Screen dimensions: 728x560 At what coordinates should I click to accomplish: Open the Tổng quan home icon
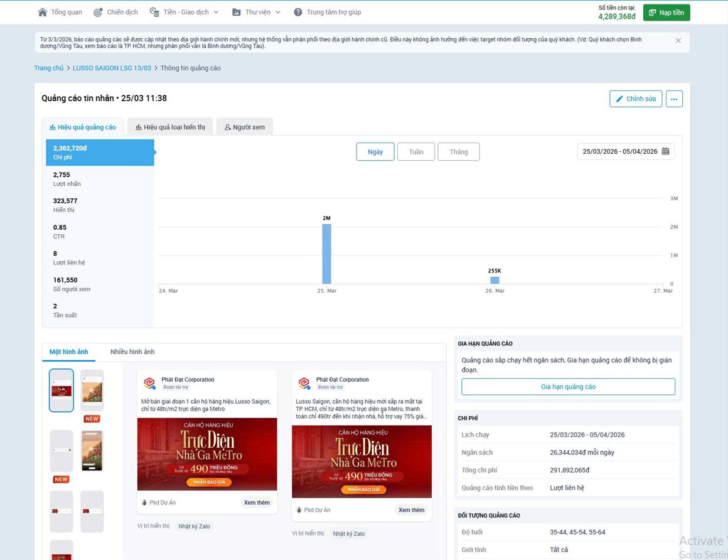coord(43,13)
